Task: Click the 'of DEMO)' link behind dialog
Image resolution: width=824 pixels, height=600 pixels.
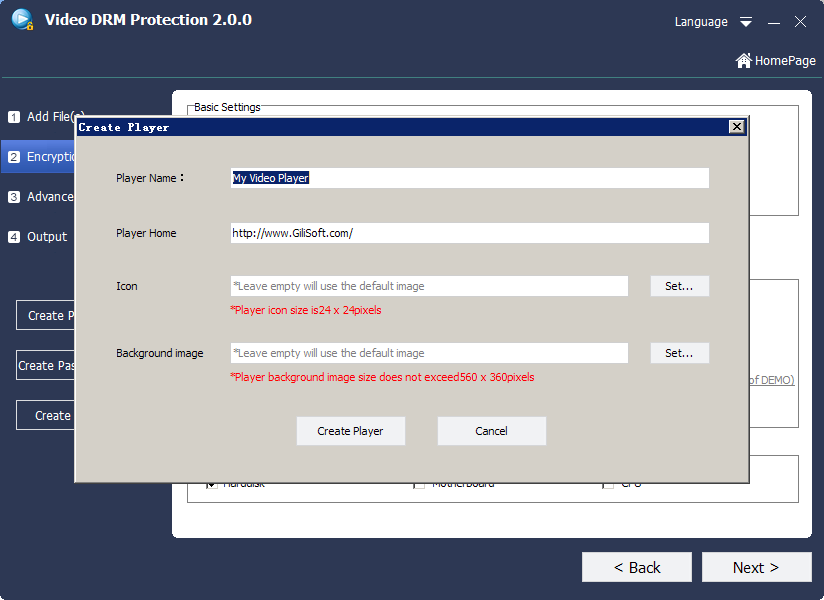Action: click(x=771, y=380)
